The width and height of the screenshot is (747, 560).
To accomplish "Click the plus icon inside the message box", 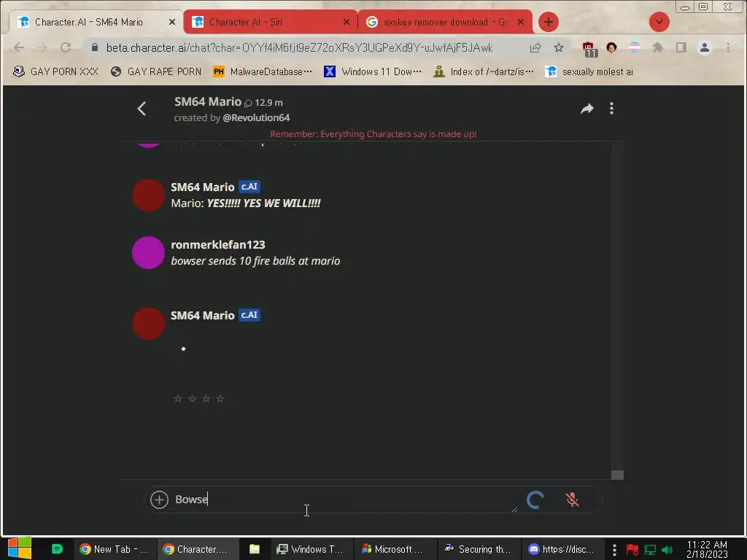I will click(159, 499).
